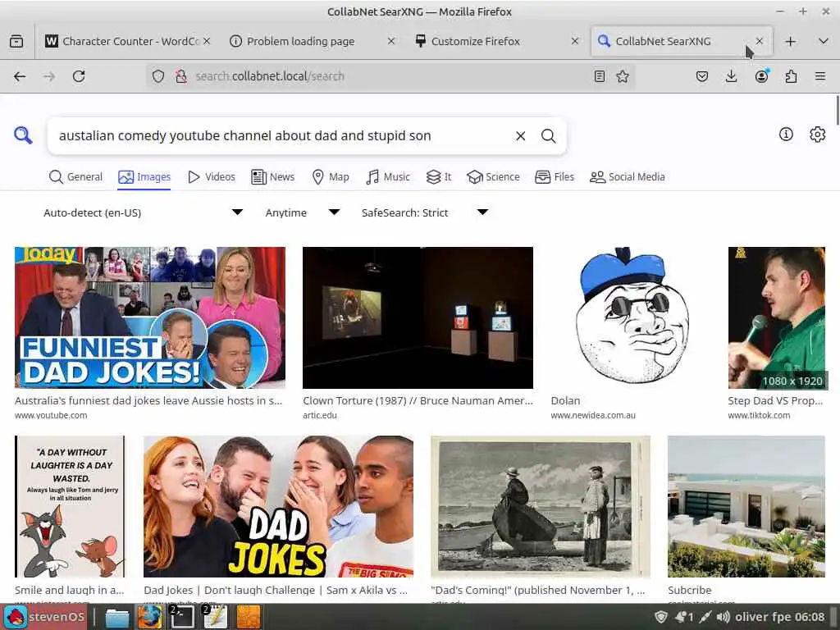Close the Customize Firefox tab
The width and height of the screenshot is (840, 630).
coord(575,41)
